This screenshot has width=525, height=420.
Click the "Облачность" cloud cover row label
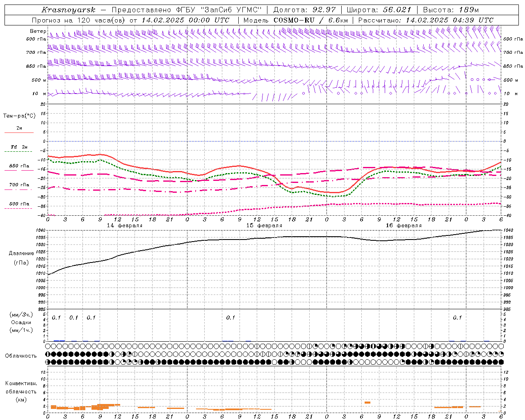(21, 356)
